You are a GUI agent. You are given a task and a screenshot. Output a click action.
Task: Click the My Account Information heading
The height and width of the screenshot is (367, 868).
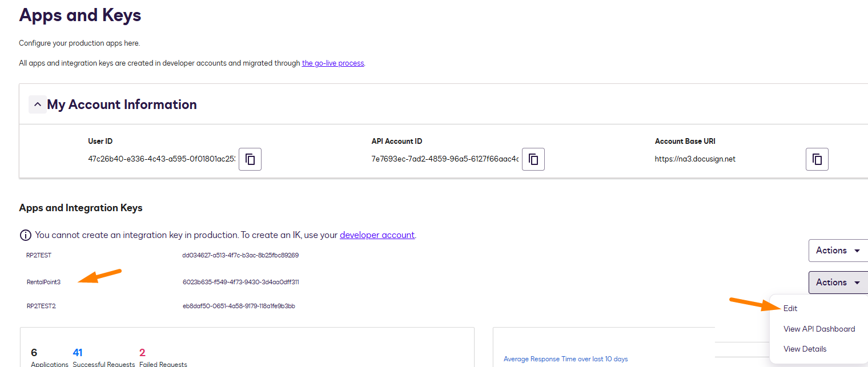[x=122, y=104]
